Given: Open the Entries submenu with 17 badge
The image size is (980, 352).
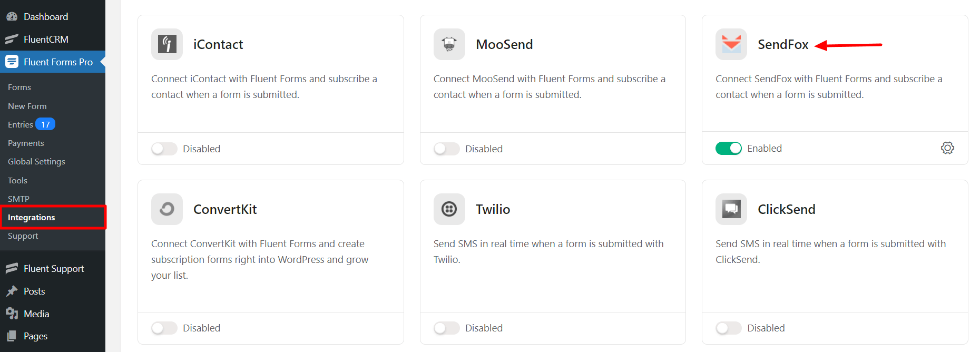Looking at the screenshot, I should 21,125.
